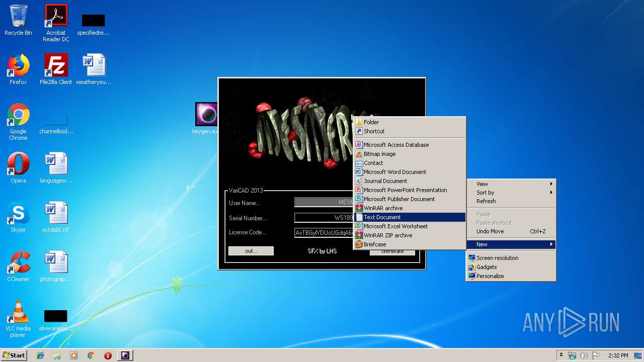Open Windows Explorer from the taskbar

[57, 355]
